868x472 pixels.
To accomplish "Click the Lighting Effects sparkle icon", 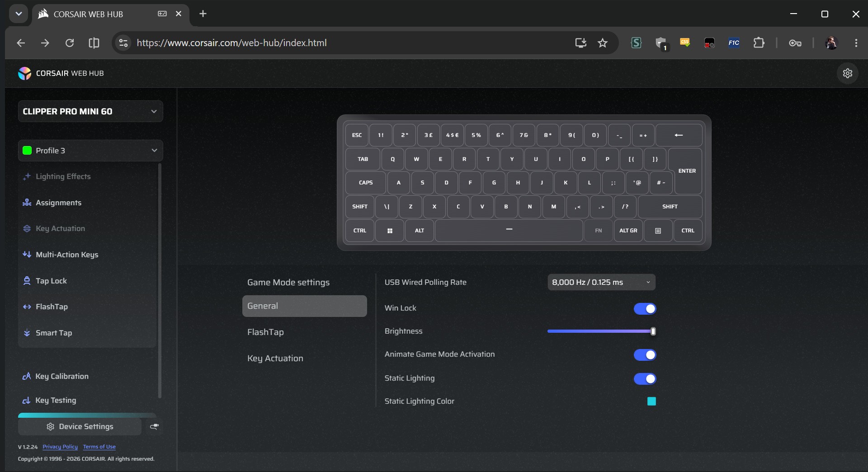I will [27, 176].
